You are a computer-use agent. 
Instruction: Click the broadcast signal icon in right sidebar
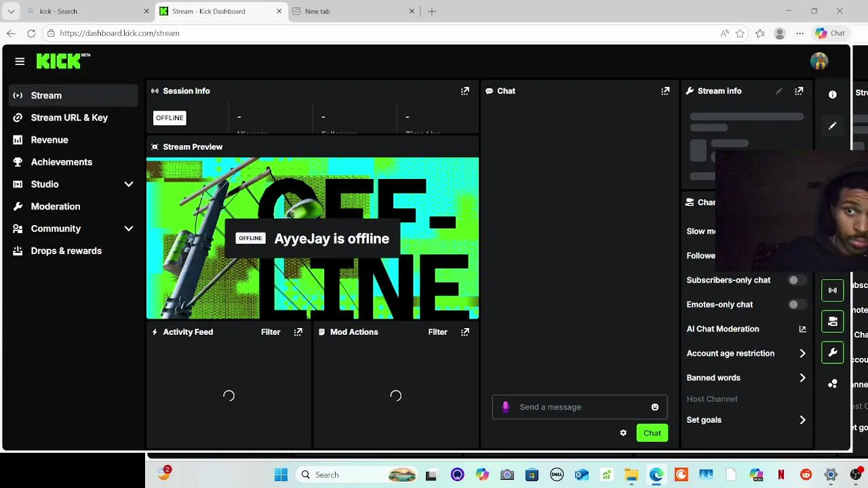click(x=833, y=290)
